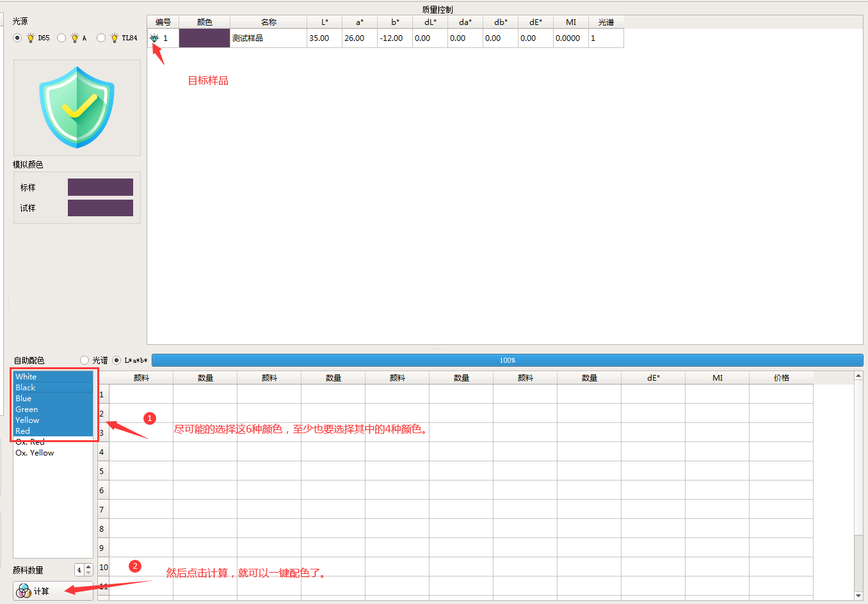868x604 pixels.
Task: Select the TL84 light source radio button
Action: coord(101,38)
